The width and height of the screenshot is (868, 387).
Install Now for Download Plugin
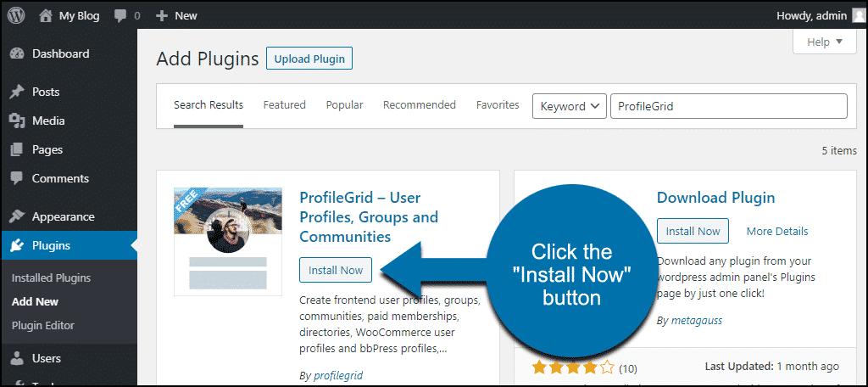[693, 231]
